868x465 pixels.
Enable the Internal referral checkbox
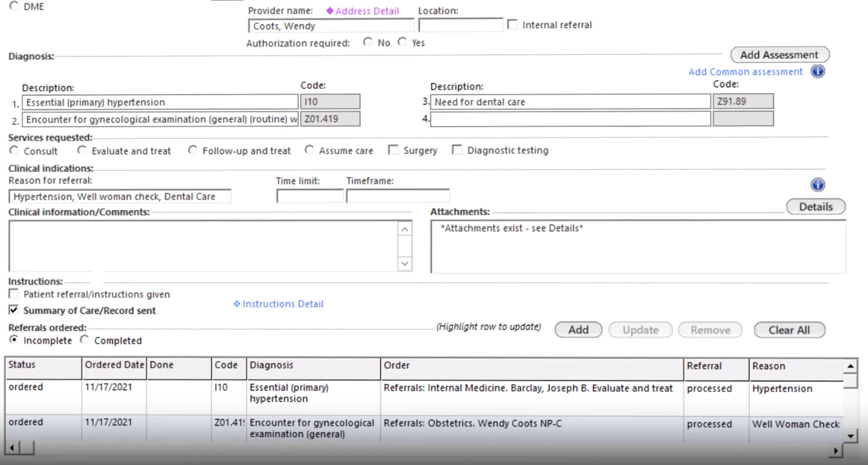click(512, 24)
